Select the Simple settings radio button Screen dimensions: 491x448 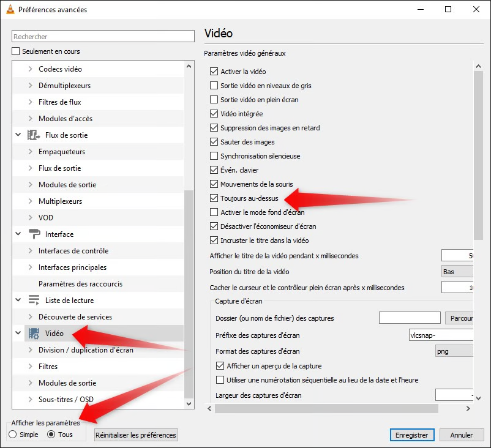[x=13, y=435]
